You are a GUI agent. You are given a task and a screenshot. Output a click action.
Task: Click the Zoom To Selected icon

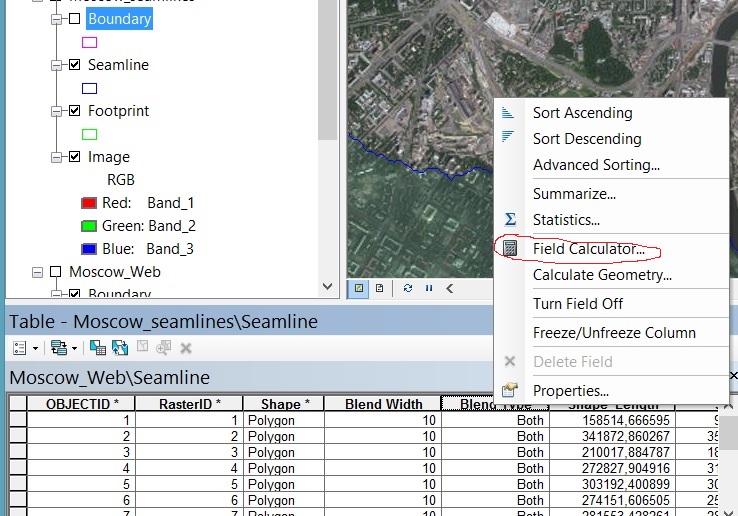(163, 348)
